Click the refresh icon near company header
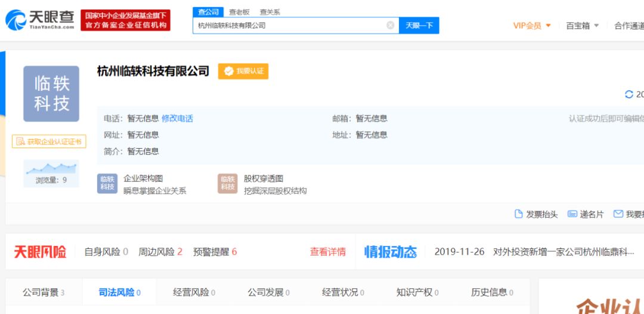 pos(629,94)
